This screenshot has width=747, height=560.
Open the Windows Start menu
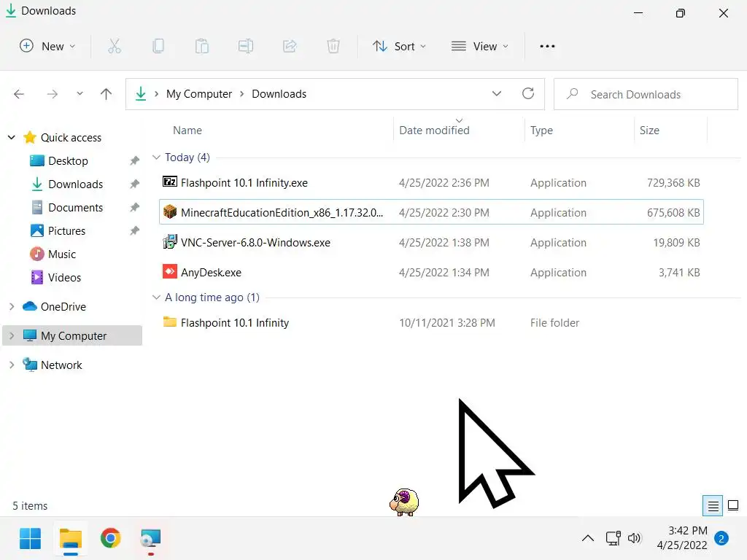click(x=31, y=539)
